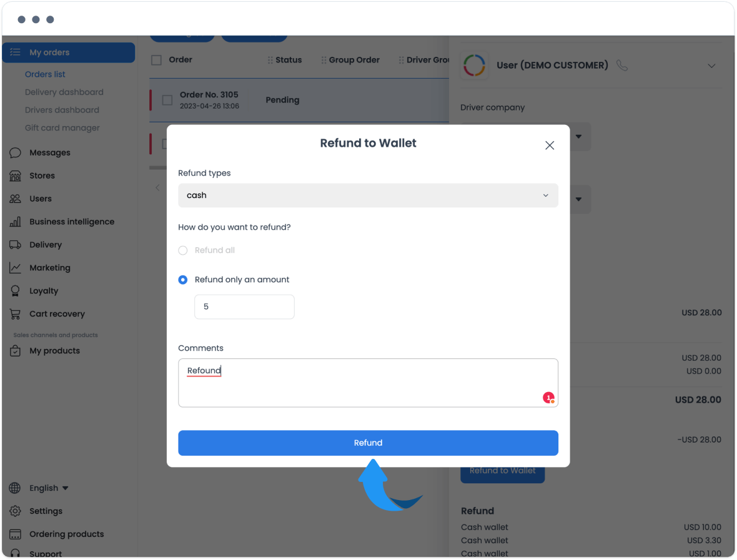737x560 pixels.
Task: Click the Driver Group column drag handle
Action: point(402,60)
